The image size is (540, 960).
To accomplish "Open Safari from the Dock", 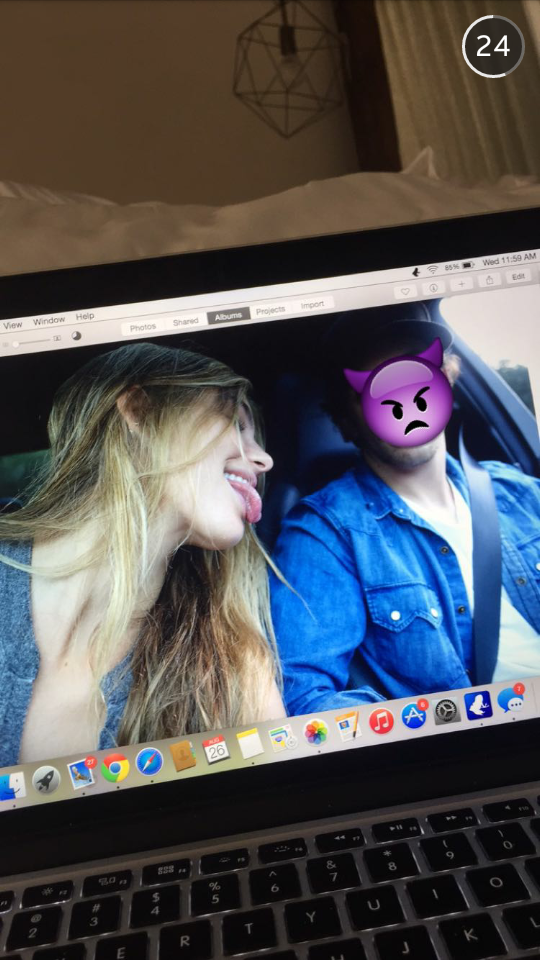I will [x=149, y=762].
